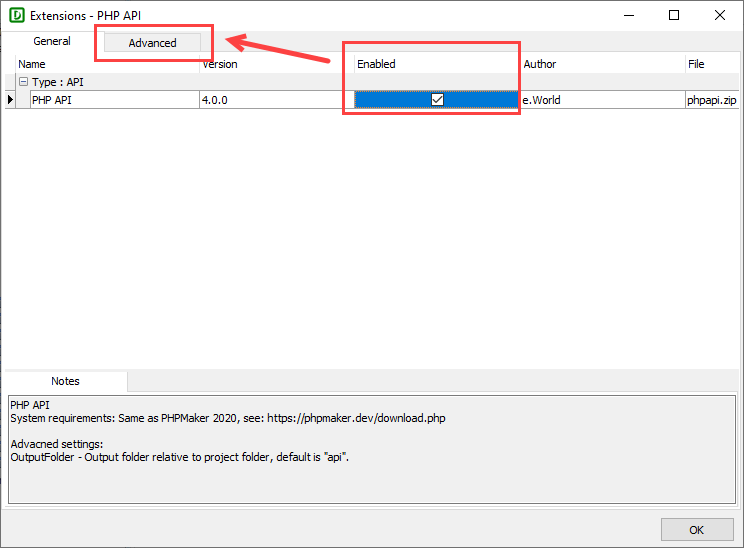Close the Extensions window
744x548 pixels.
[x=719, y=15]
